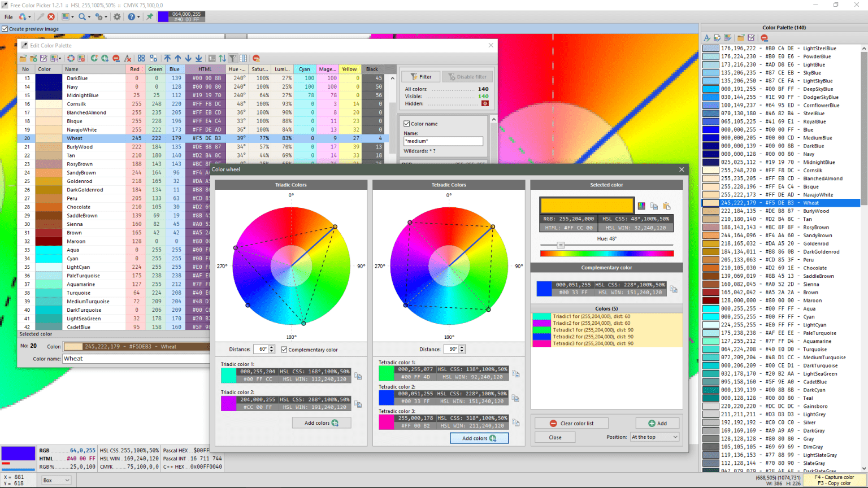Click the move to top arrow in Edit Color Palette

coord(167,58)
